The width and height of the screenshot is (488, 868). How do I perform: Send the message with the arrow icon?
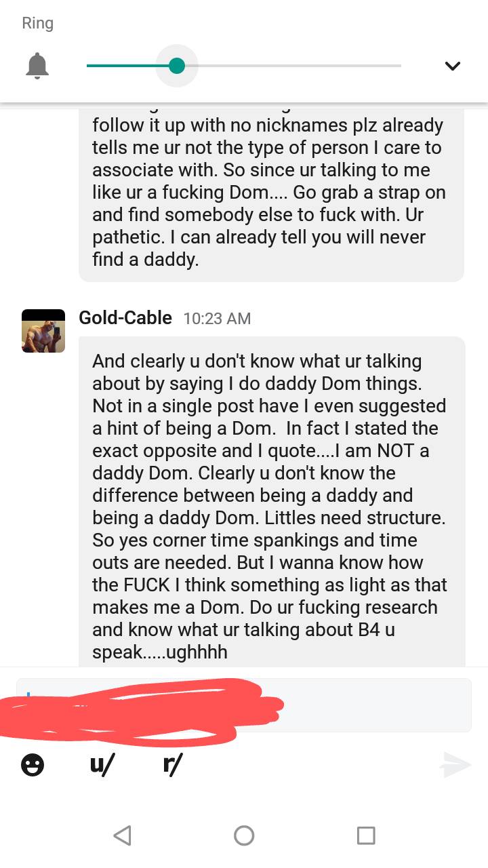[455, 765]
